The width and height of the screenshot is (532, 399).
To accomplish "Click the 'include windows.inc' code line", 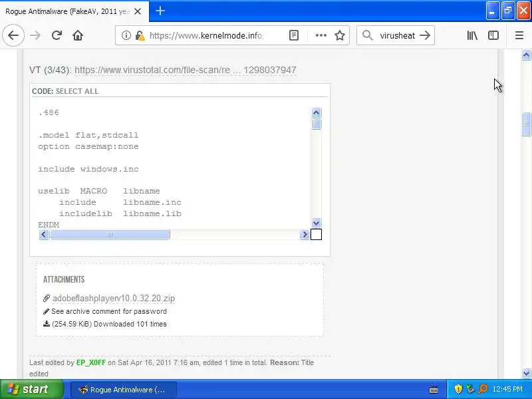I will (x=88, y=169).
